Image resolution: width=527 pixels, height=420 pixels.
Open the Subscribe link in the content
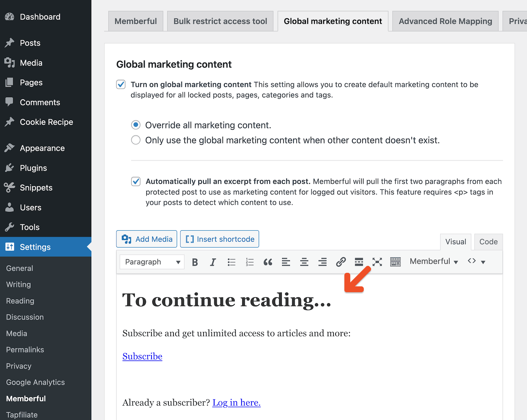[x=142, y=356]
